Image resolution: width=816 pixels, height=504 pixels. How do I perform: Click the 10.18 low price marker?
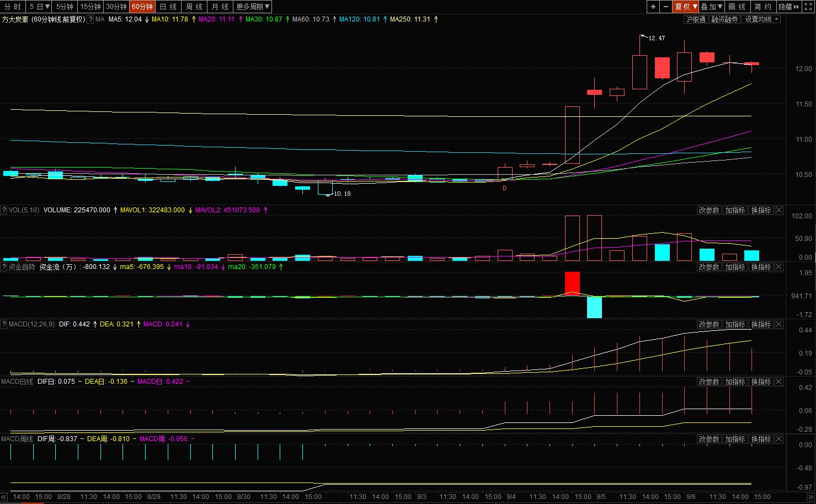click(342, 194)
